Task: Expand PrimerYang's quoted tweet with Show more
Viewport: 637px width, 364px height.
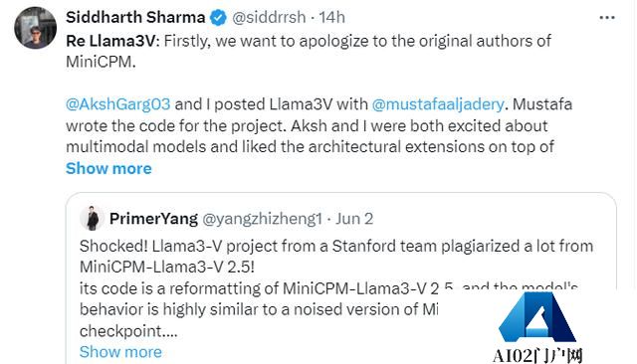Action: point(120,352)
